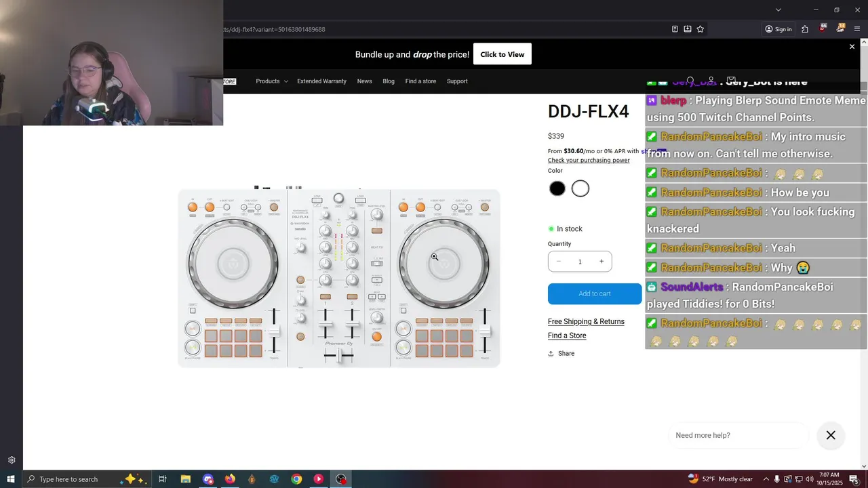Click into the quantity number field

click(580, 262)
